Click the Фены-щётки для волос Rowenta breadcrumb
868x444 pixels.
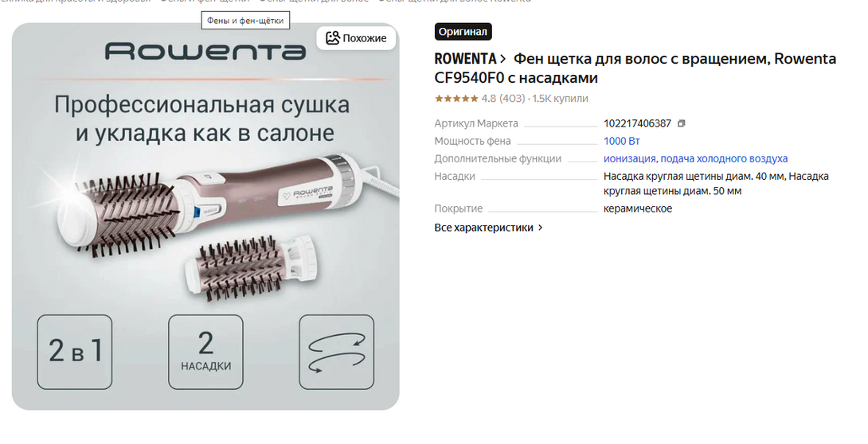[455, 1]
